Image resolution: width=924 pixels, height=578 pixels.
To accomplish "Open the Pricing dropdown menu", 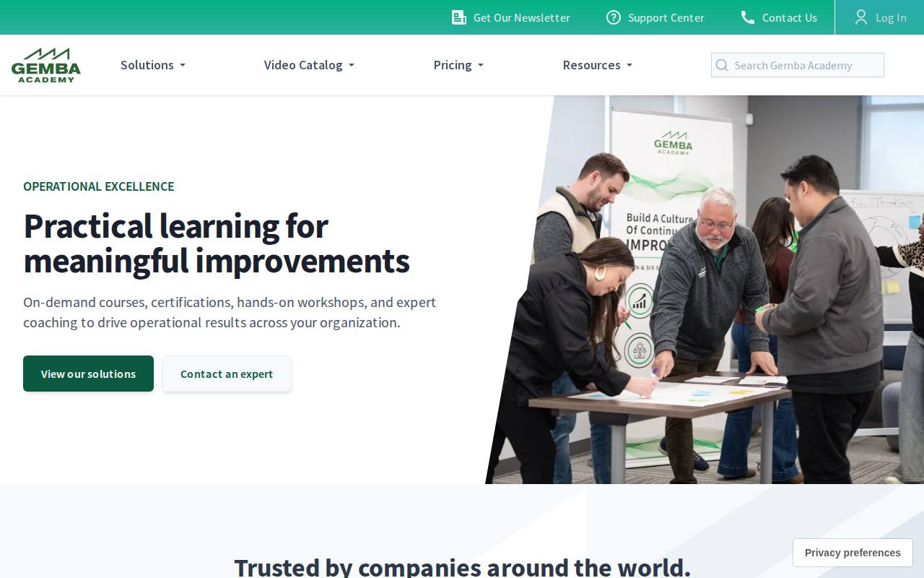I will [x=458, y=65].
